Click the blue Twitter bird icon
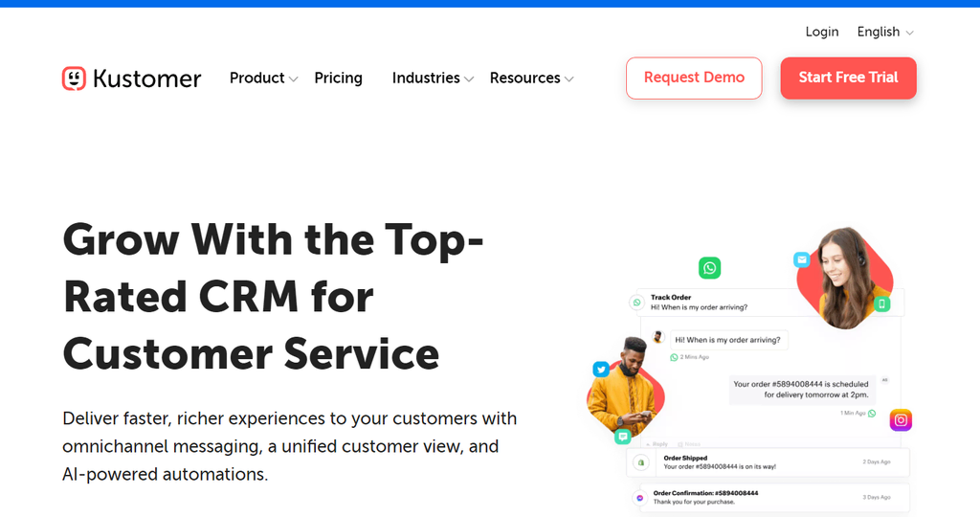This screenshot has height=517, width=980. pos(601,370)
